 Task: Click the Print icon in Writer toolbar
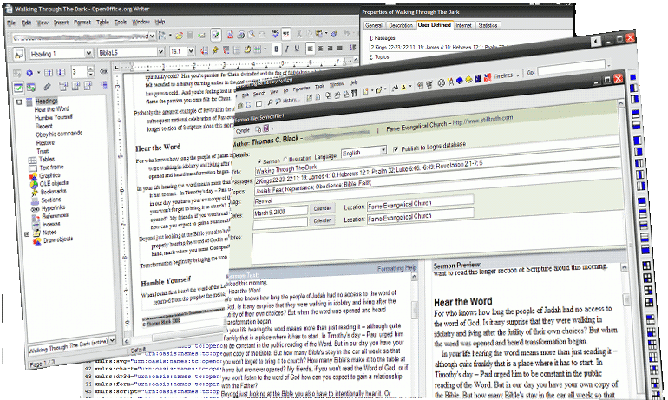pyautogui.click(x=241, y=35)
